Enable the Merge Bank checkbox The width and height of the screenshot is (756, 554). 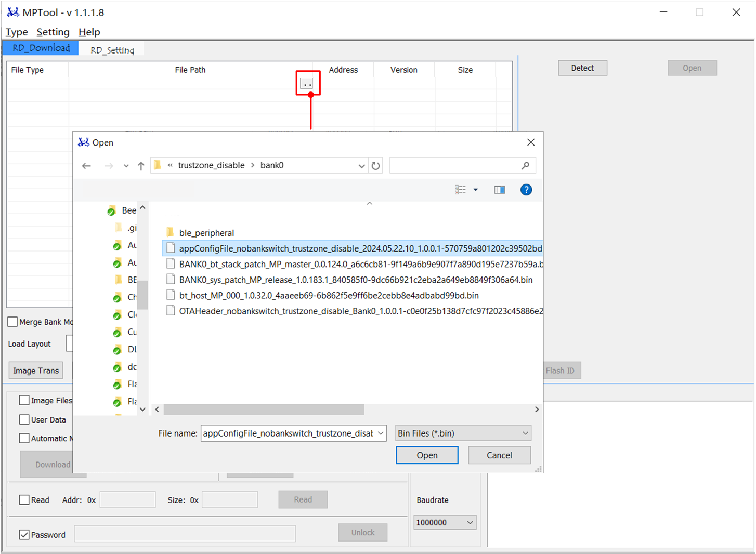(13, 322)
